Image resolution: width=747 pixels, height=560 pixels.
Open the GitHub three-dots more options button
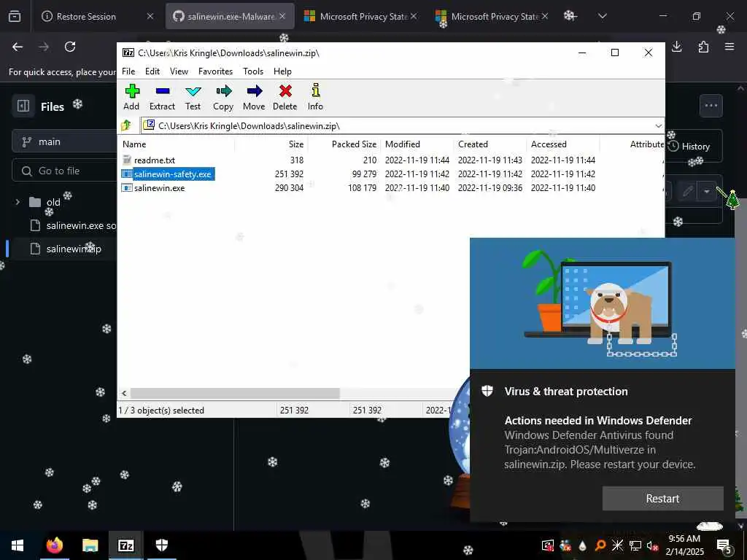[x=711, y=106]
